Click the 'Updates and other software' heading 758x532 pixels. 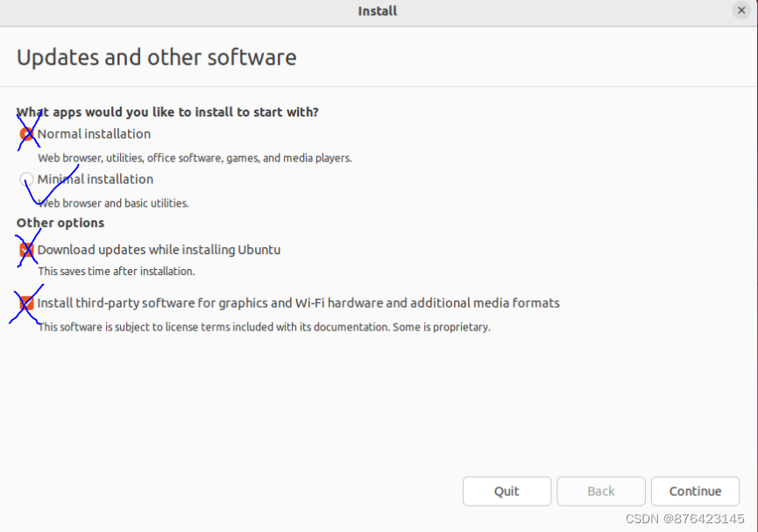point(157,58)
